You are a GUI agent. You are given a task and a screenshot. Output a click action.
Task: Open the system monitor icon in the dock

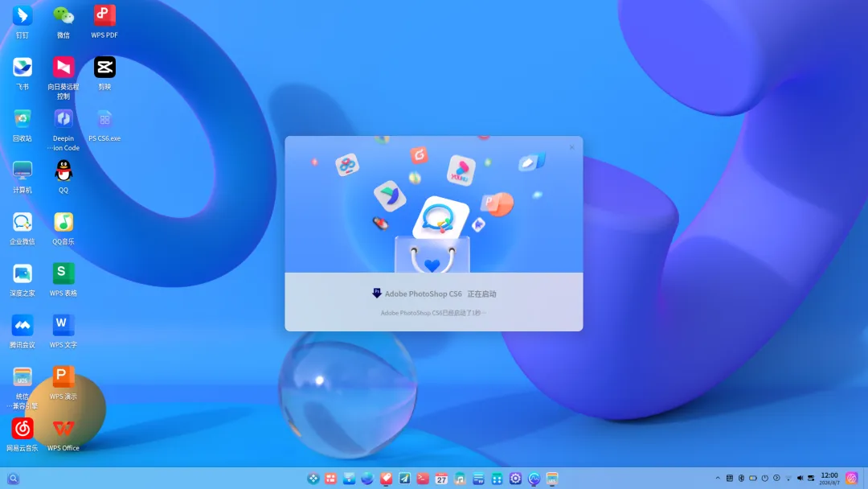(534, 479)
